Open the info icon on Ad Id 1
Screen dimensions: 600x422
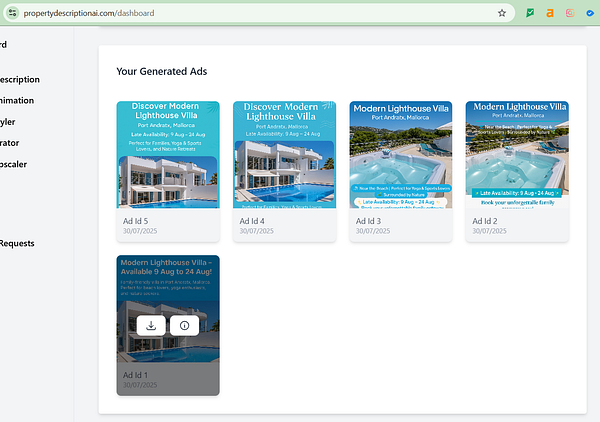click(x=184, y=326)
